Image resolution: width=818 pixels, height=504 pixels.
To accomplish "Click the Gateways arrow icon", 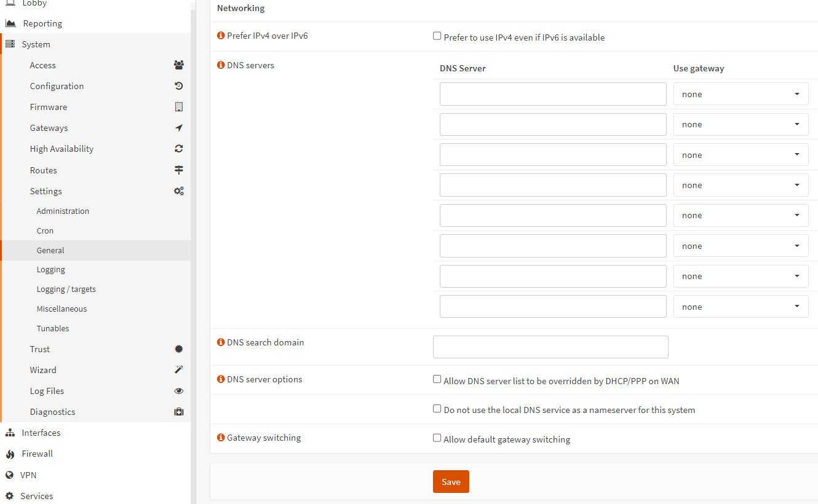I will (179, 128).
